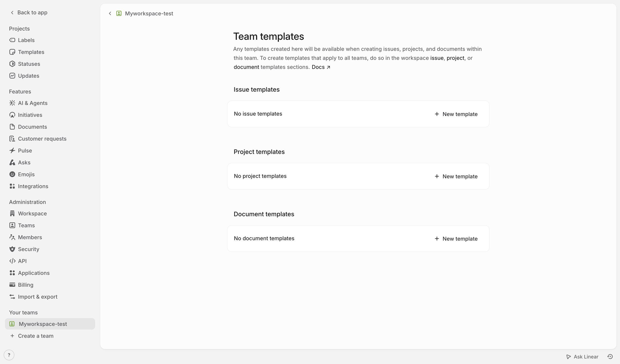The height and width of the screenshot is (364, 620).
Task: Open Workspace administration settings
Action: coord(50,213)
